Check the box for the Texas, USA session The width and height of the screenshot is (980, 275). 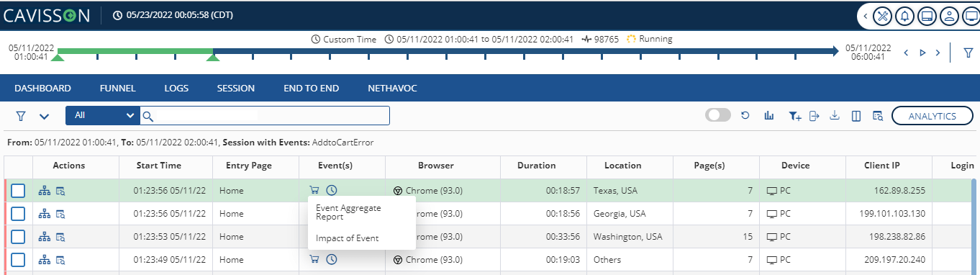tap(18, 191)
